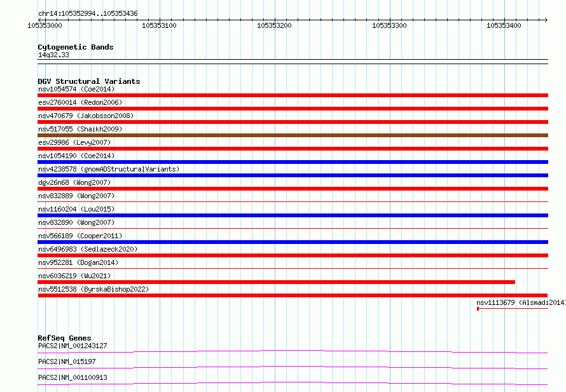Click the nsv1054574 (Coe2014) red variant bar

pyautogui.click(x=293, y=95)
